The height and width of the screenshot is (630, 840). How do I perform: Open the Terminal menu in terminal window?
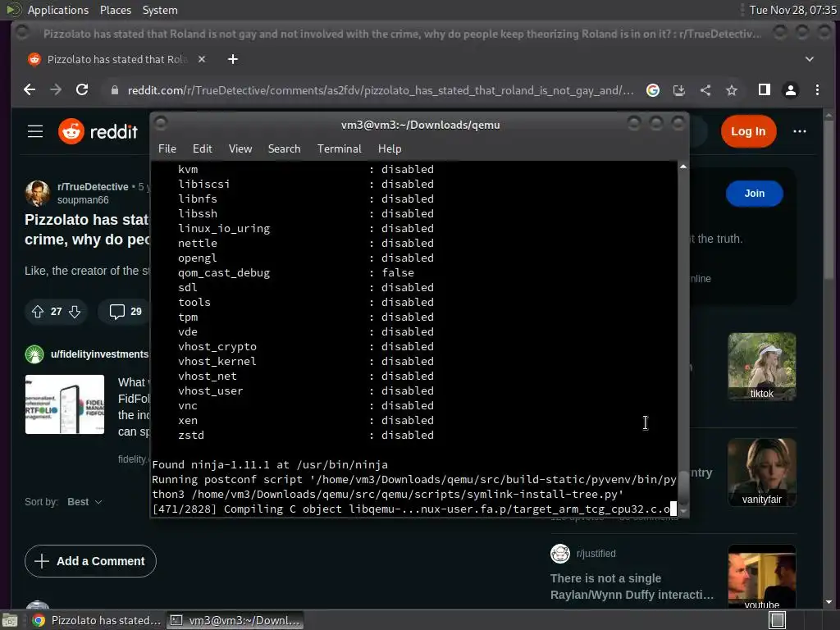click(x=339, y=149)
